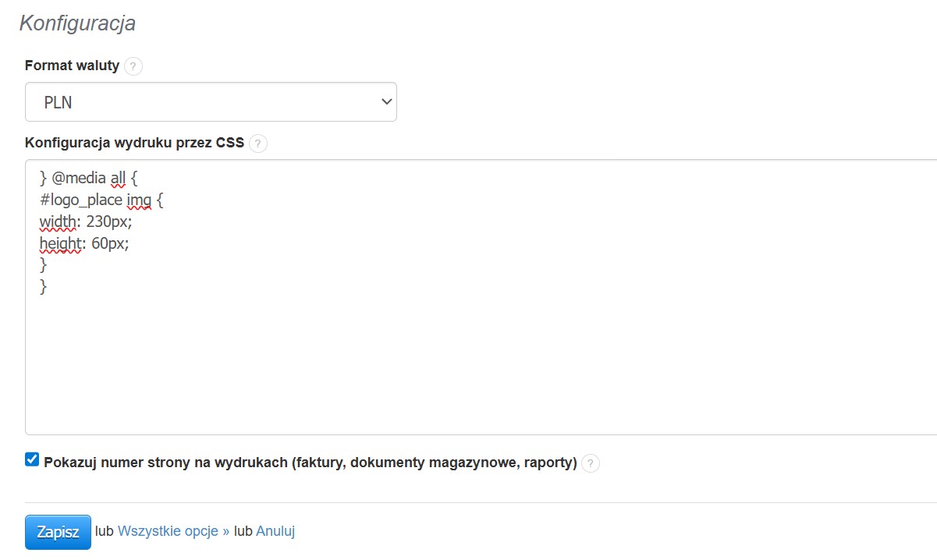Show help for page number printing option
This screenshot has width=937, height=560.
click(x=591, y=463)
